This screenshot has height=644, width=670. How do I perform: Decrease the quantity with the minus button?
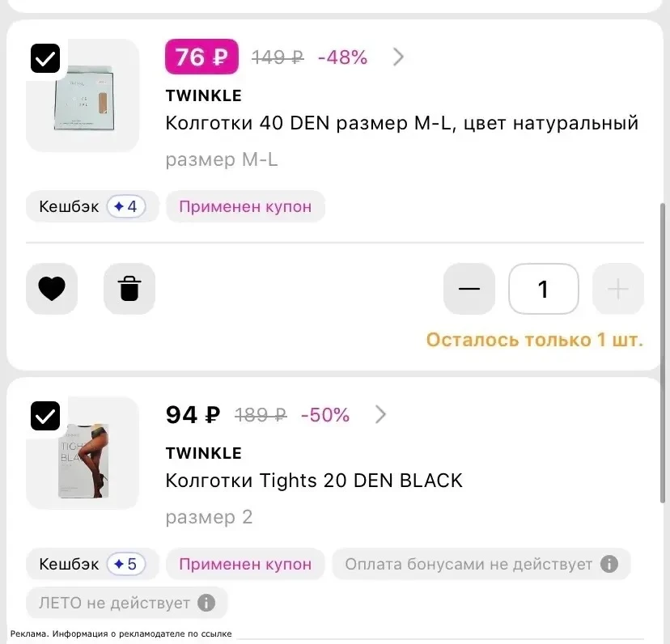pos(469,289)
